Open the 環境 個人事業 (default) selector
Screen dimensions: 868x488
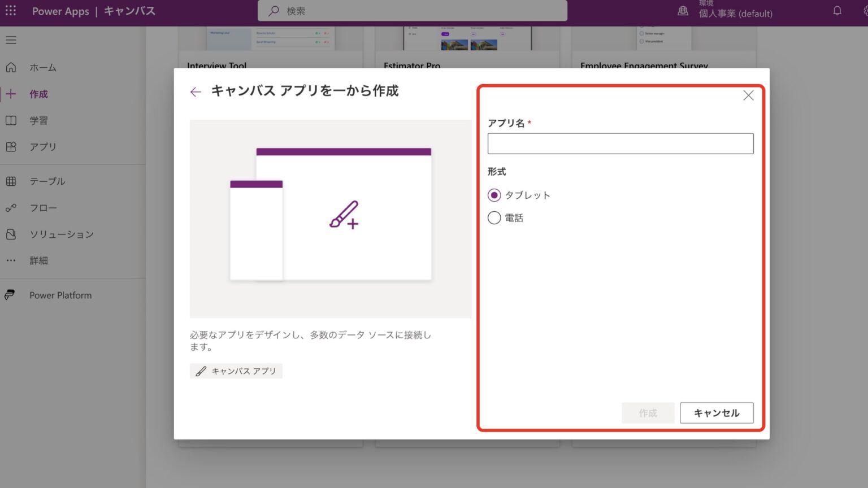coord(735,11)
